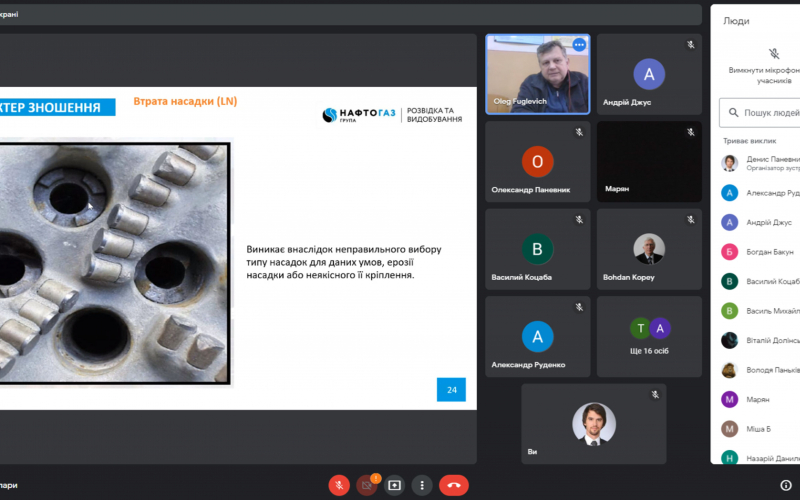This screenshot has width=800, height=500.
Task: Click Марян in the people list
Action: click(760, 399)
